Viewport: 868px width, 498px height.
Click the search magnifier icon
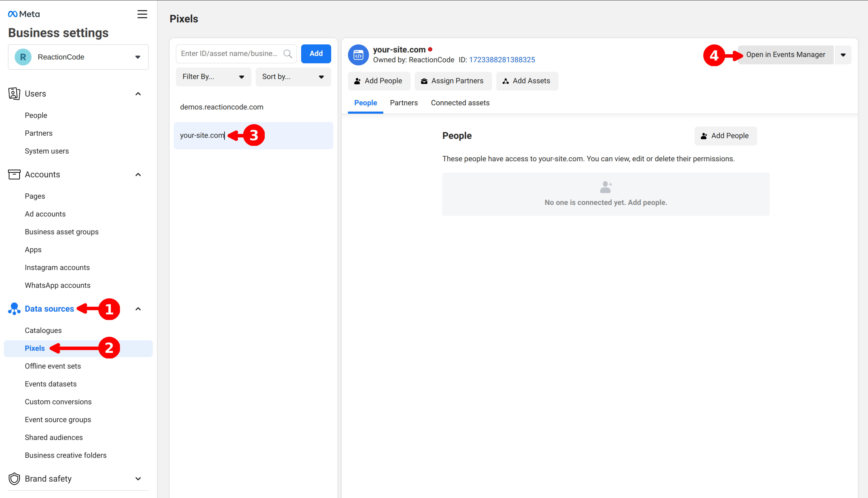click(x=288, y=54)
